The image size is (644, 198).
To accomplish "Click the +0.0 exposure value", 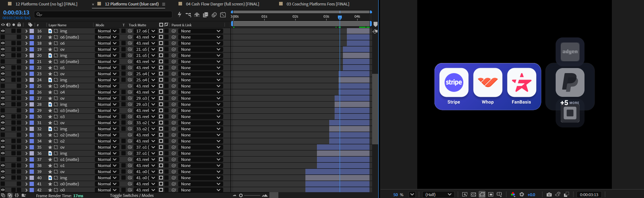I will click(531, 194).
